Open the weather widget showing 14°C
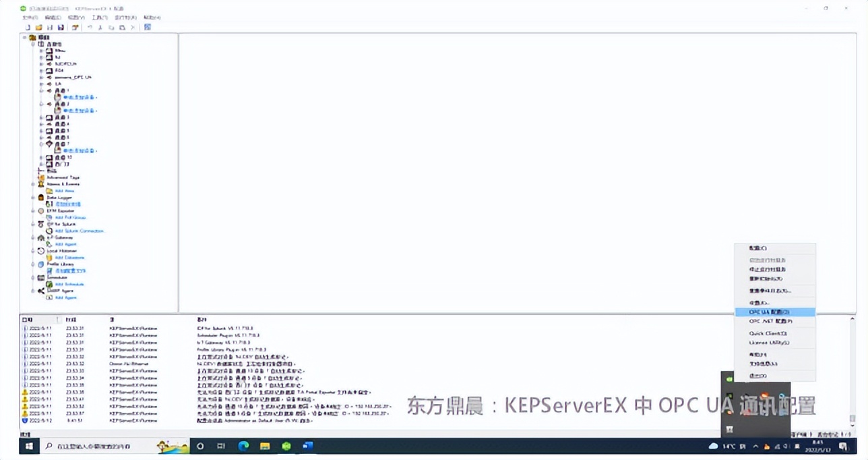The width and height of the screenshot is (868, 460). point(726,447)
